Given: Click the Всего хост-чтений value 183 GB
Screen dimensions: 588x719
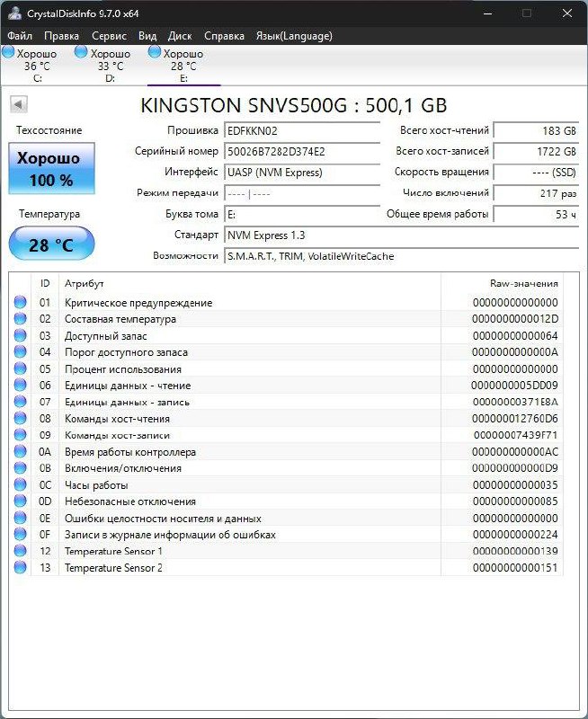Looking at the screenshot, I should click(x=536, y=130).
